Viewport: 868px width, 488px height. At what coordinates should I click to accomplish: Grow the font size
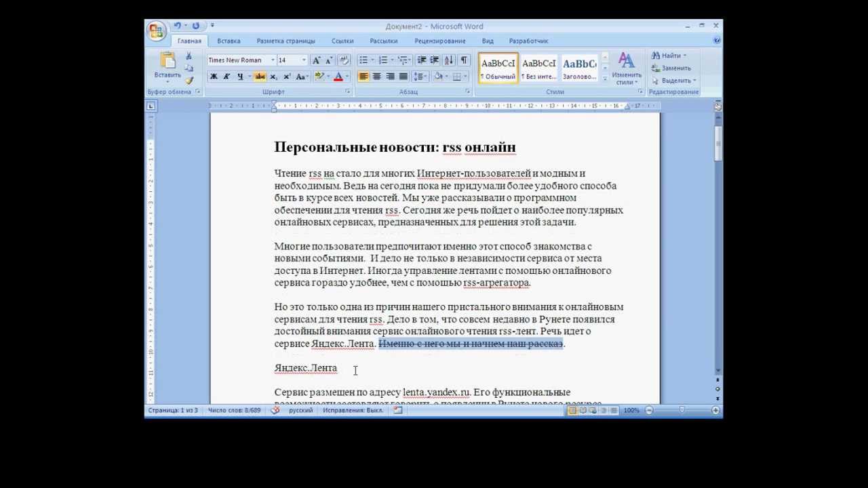point(316,60)
